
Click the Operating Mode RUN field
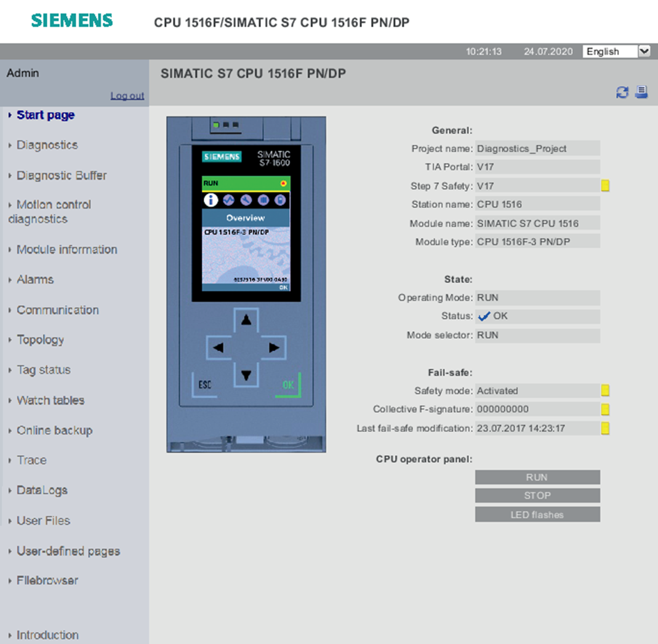[537, 298]
